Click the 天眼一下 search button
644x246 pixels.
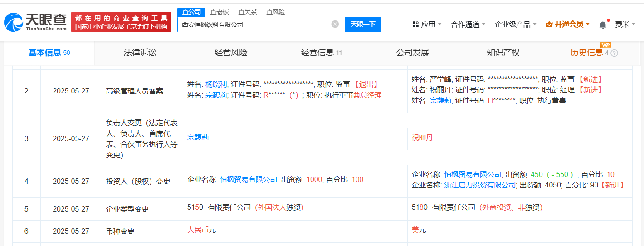pyautogui.click(x=363, y=24)
